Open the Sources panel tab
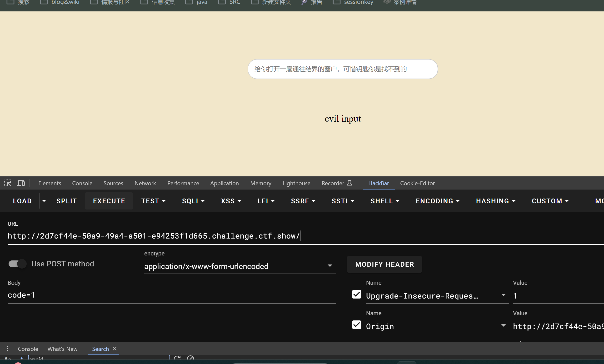604x364 pixels. click(x=113, y=183)
